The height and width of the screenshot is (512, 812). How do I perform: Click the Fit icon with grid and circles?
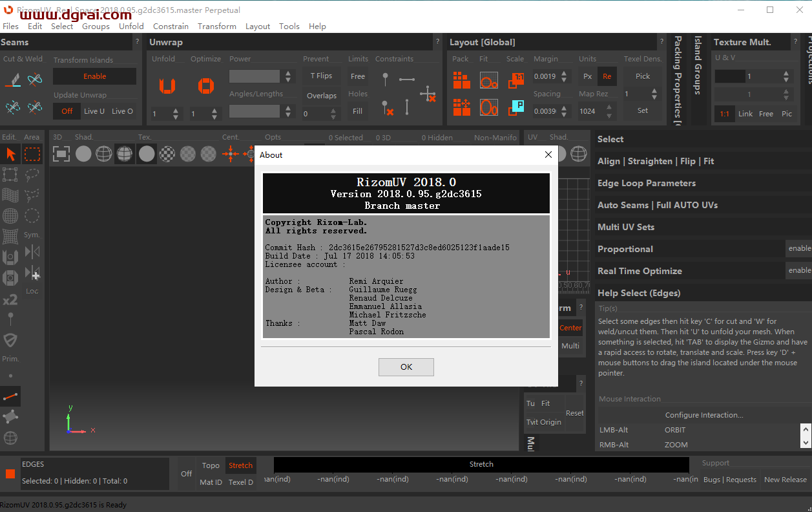pos(489,80)
